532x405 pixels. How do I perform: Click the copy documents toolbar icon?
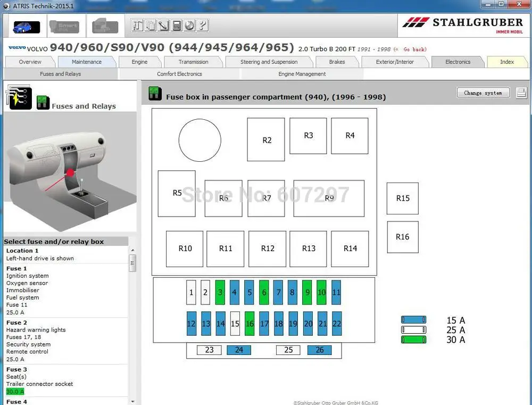(x=151, y=26)
